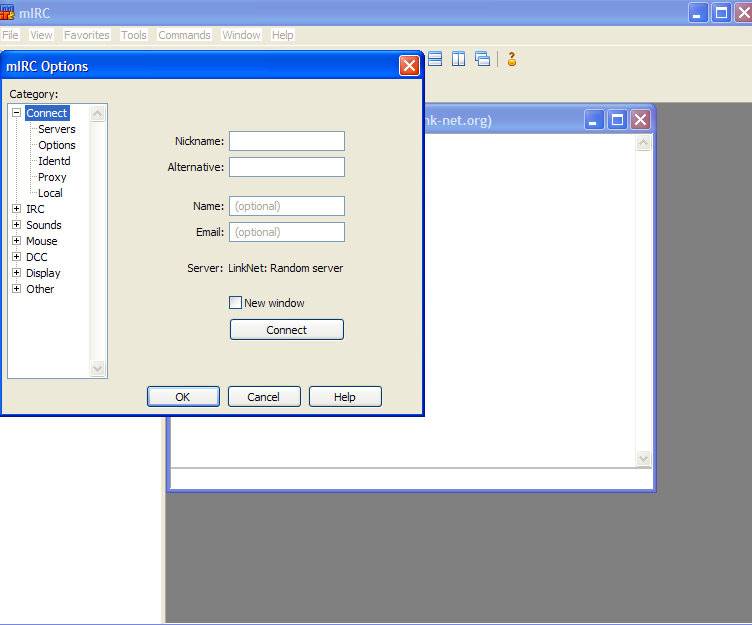Focus the Alternative input field
Screen dimensions: 752x625
(x=287, y=167)
